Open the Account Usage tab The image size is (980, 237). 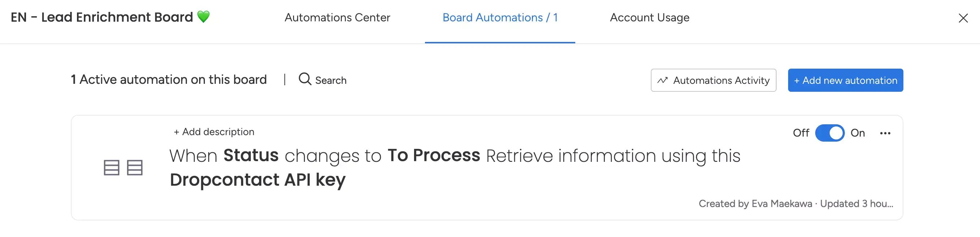click(x=649, y=17)
